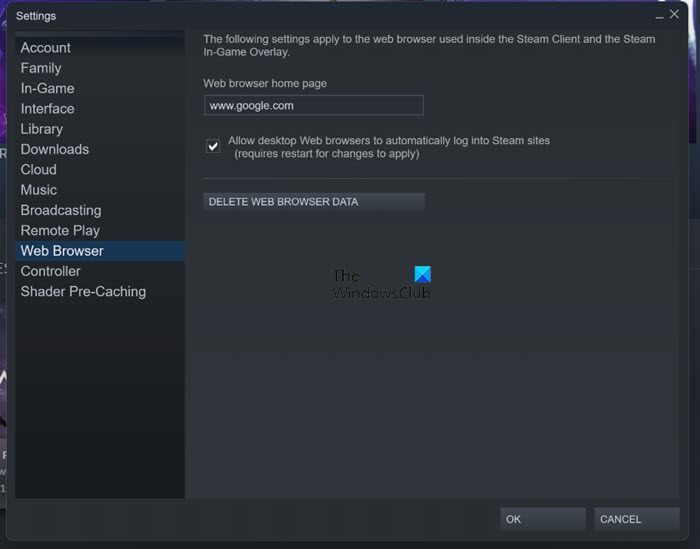Image resolution: width=700 pixels, height=549 pixels.
Task: Open the Interface settings category
Action: (47, 108)
